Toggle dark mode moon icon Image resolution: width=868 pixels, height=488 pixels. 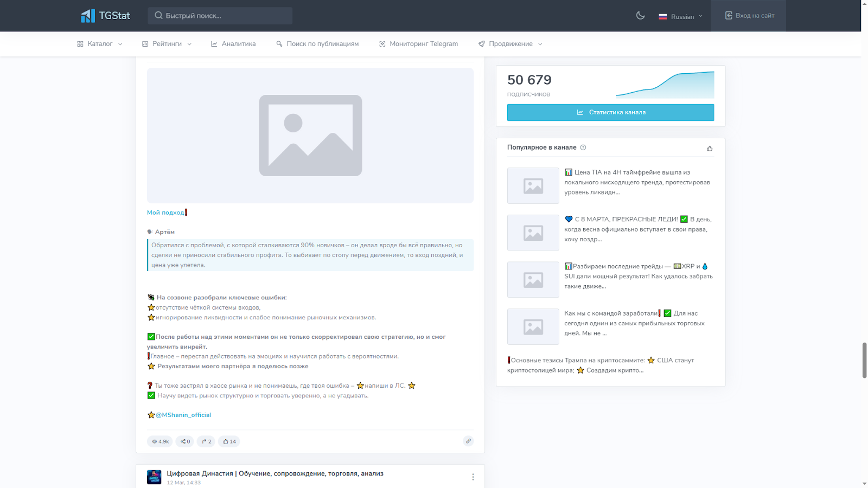[640, 16]
